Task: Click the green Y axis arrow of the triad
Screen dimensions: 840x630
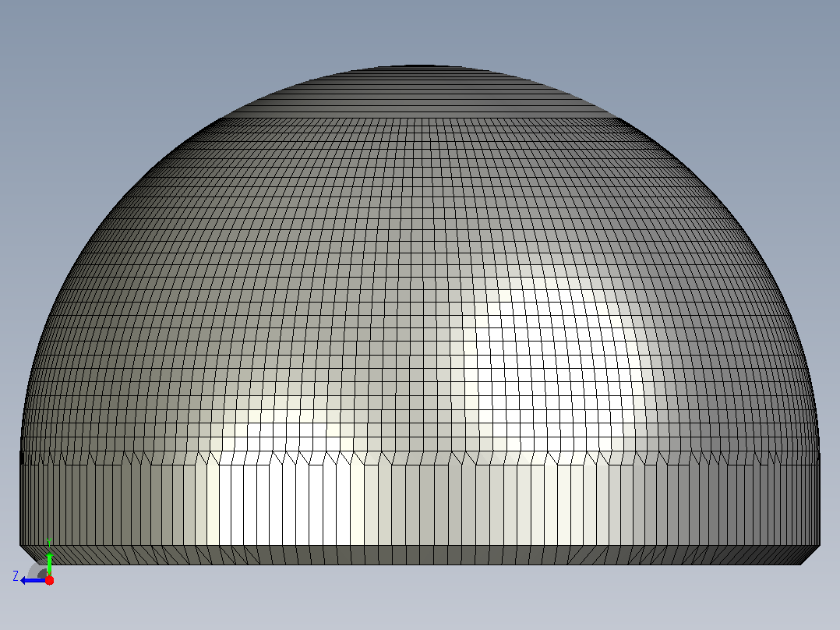Action: (49, 563)
